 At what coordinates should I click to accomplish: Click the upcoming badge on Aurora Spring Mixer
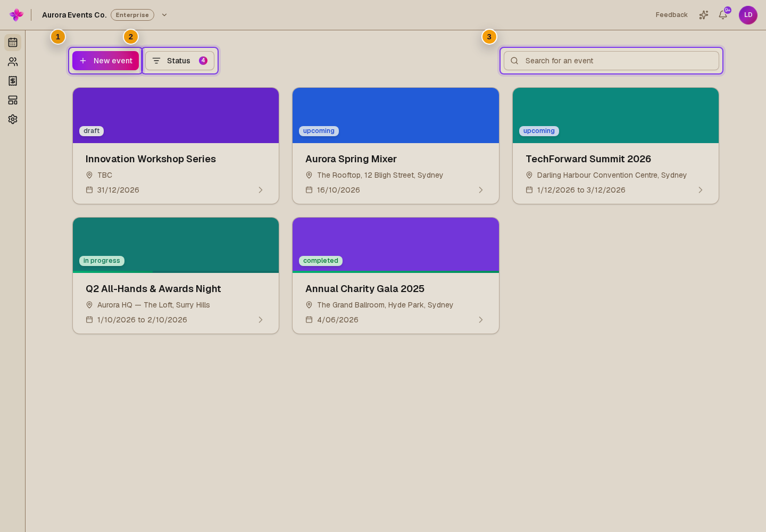319,131
